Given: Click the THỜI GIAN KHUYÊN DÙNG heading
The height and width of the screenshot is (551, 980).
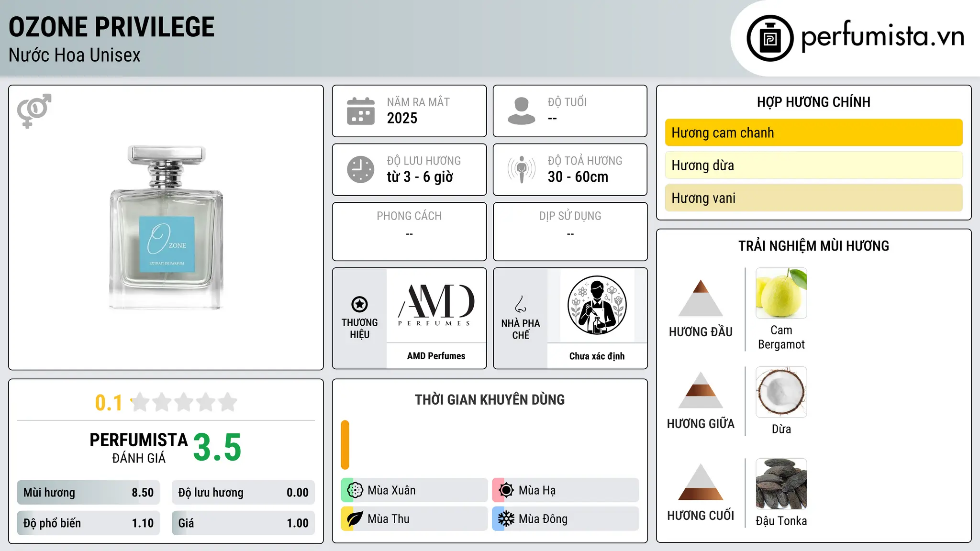Looking at the screenshot, I should pyautogui.click(x=490, y=400).
